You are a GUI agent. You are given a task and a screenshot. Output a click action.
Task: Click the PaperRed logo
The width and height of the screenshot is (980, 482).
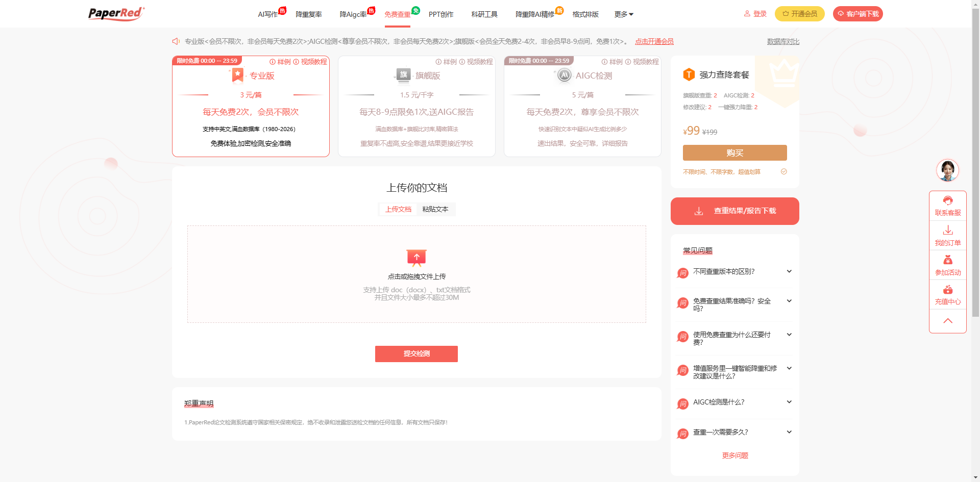(x=116, y=13)
